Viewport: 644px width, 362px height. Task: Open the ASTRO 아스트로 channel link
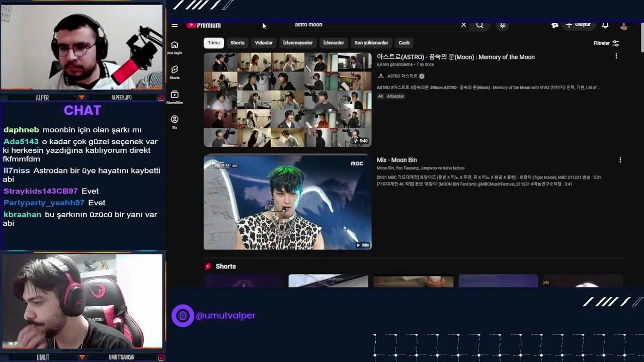(403, 76)
